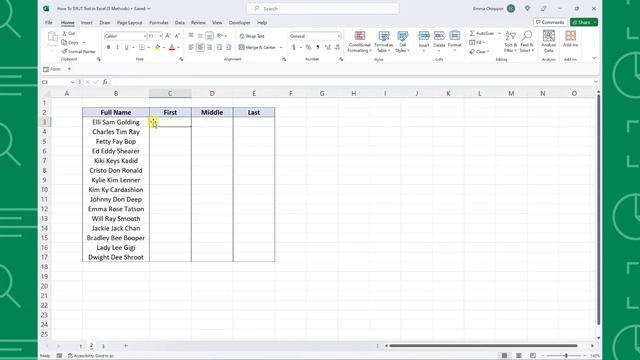Switch to Formulas tab
The width and height of the screenshot is (640, 360).
(x=159, y=22)
